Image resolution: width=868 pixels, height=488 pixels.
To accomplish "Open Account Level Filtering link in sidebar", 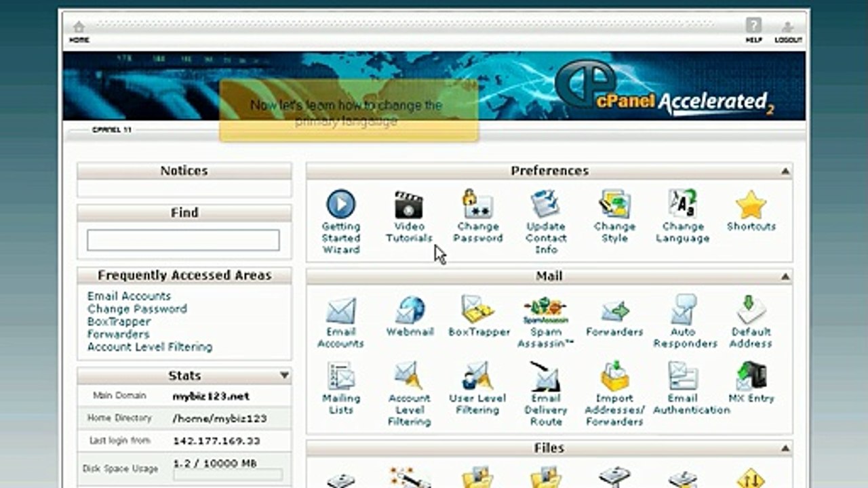I will coord(150,347).
